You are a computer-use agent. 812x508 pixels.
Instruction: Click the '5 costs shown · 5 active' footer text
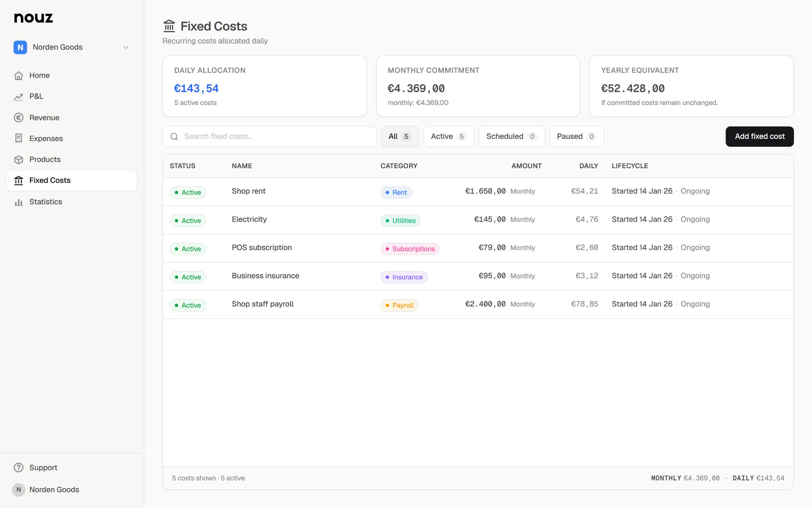click(208, 478)
